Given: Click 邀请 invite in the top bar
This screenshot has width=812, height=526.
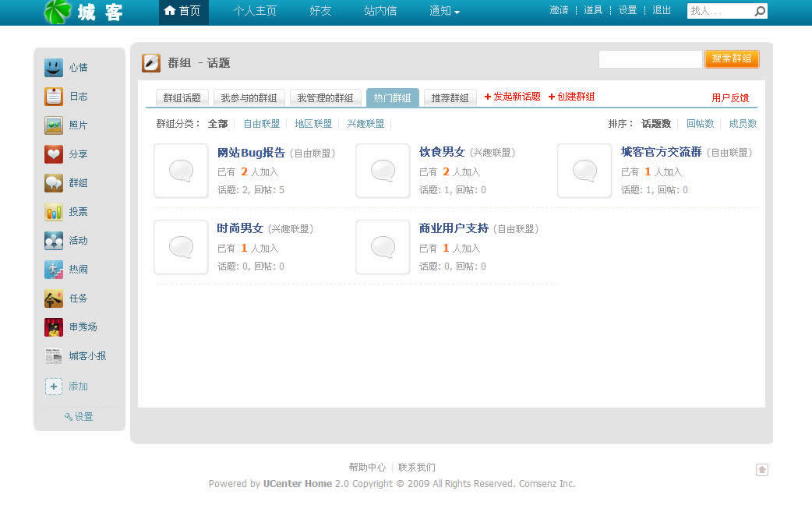Looking at the screenshot, I should [x=559, y=10].
